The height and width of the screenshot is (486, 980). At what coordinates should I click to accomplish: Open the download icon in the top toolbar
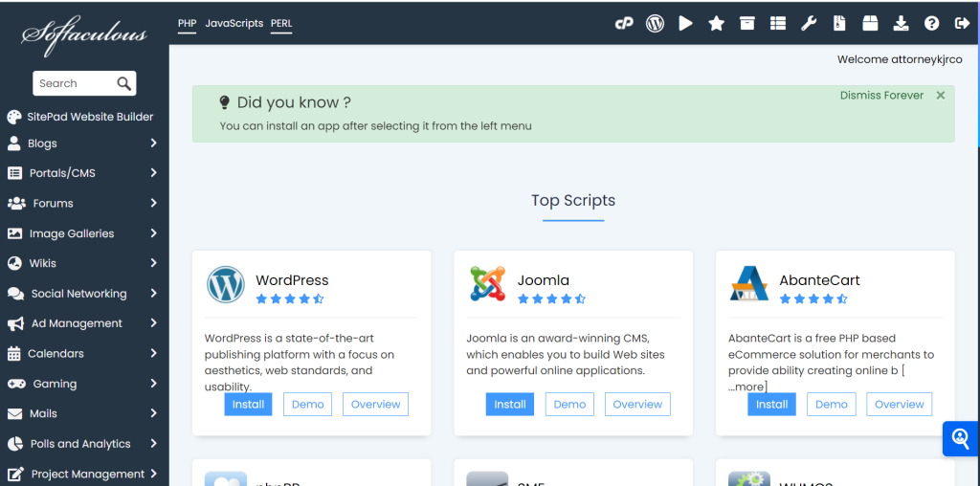[x=901, y=23]
